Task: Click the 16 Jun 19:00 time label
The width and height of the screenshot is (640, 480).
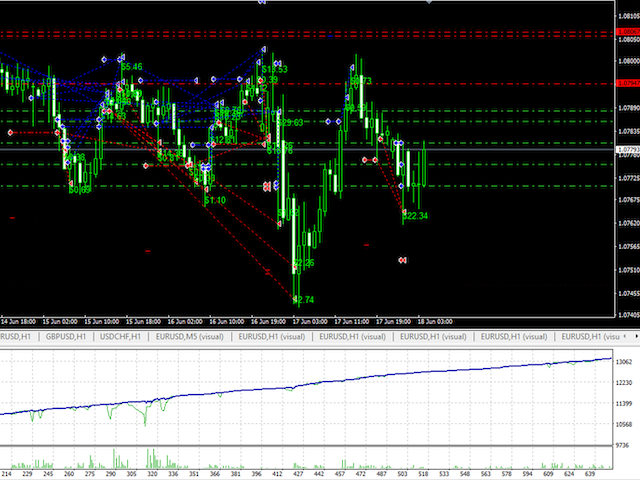Action: tap(268, 322)
